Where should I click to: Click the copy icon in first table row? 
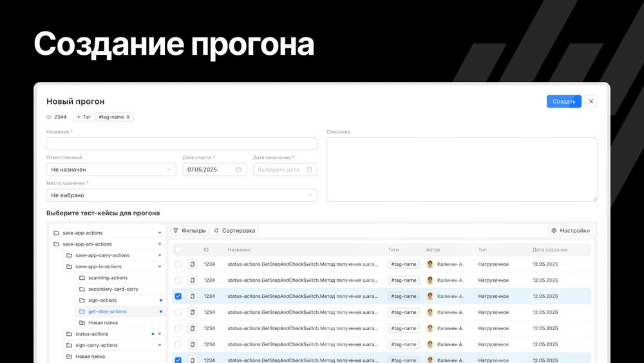pos(193,264)
